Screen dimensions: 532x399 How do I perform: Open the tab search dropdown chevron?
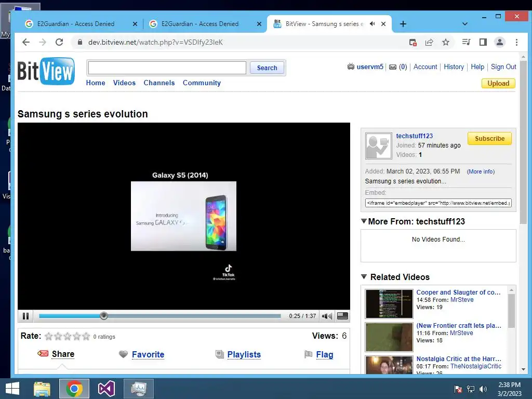465,24
